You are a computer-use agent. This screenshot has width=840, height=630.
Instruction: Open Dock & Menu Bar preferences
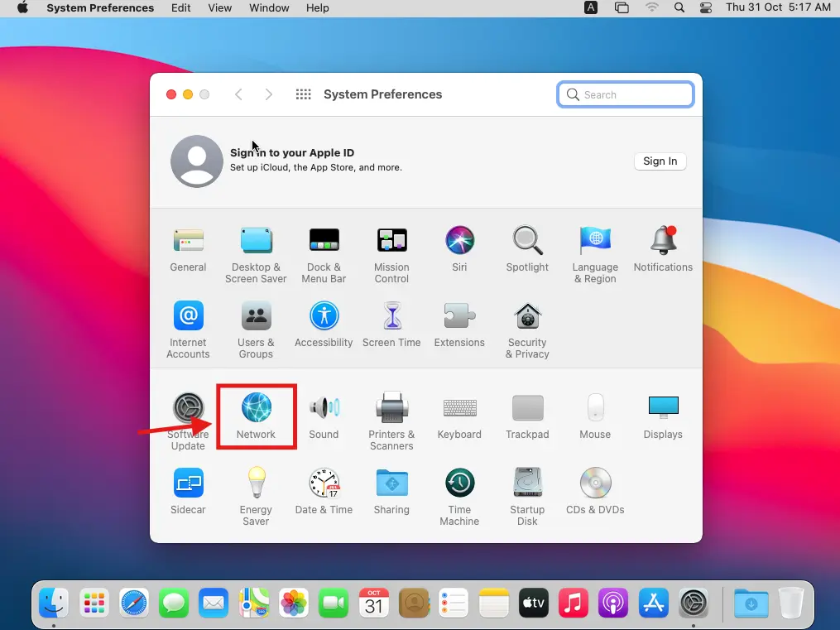click(324, 256)
